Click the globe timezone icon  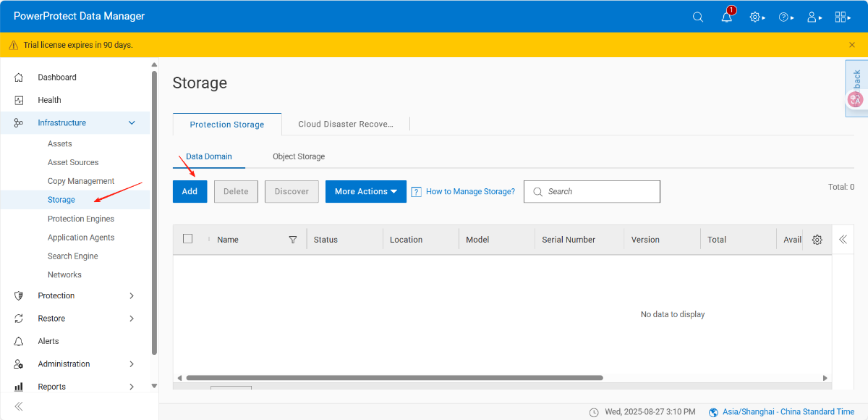tap(714, 412)
